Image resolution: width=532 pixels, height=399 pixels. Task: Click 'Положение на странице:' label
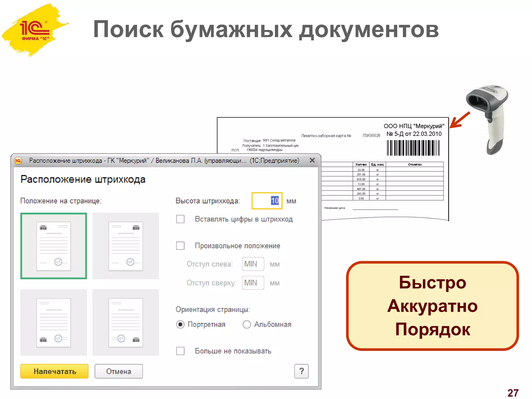61,201
